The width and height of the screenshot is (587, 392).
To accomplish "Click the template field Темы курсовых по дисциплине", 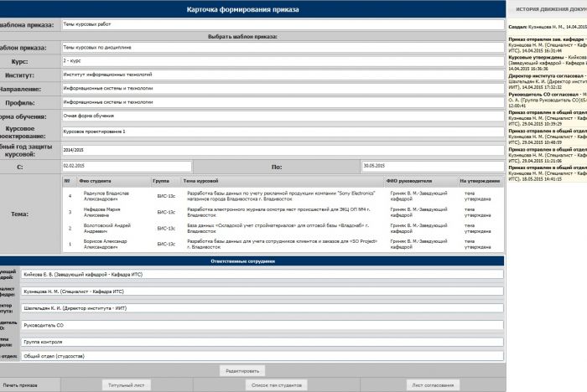I will pyautogui.click(x=282, y=48).
